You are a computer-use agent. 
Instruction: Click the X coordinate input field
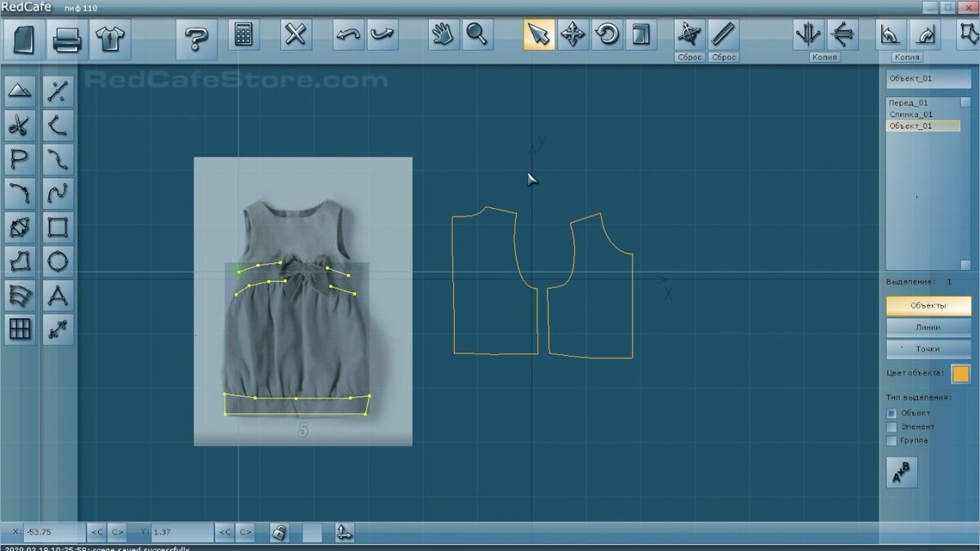tap(54, 532)
